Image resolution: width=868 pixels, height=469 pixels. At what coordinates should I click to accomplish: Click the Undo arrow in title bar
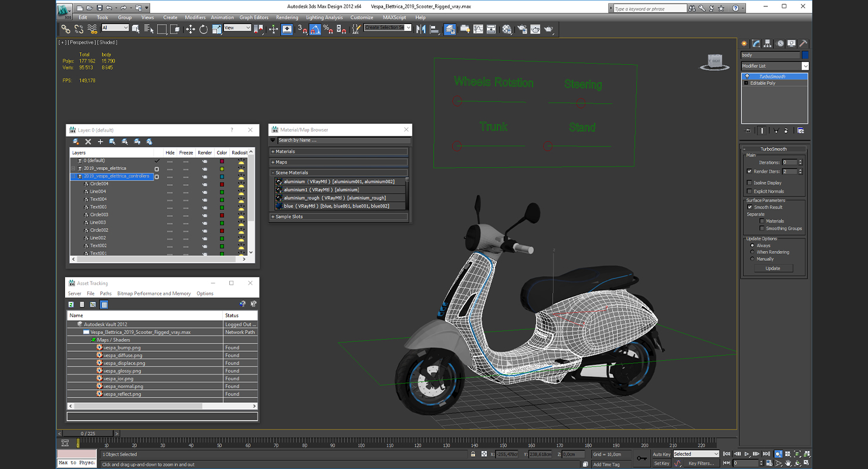[110, 8]
